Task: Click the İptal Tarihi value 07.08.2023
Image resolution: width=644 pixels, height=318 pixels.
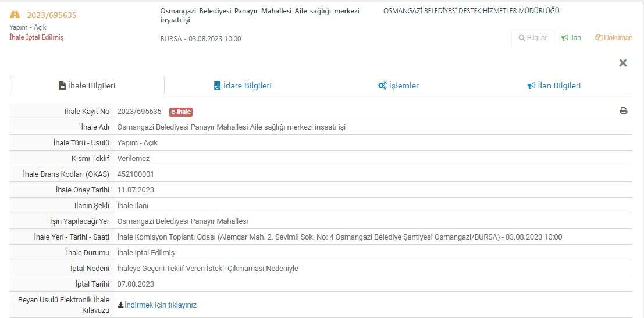Action: 136,284
